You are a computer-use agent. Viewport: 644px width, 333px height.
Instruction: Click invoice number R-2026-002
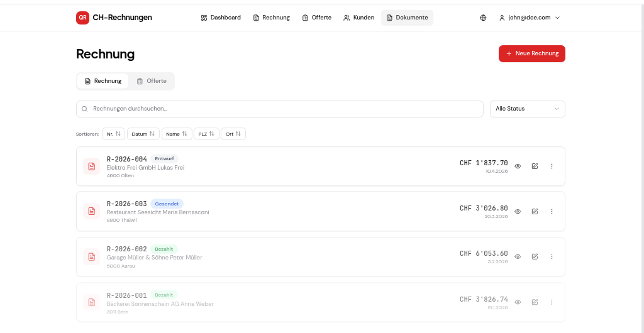click(127, 249)
